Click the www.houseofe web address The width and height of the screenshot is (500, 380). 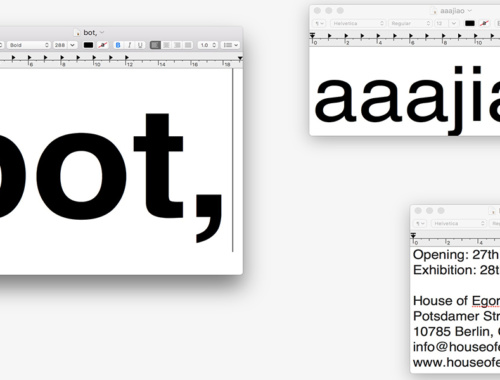click(x=456, y=362)
